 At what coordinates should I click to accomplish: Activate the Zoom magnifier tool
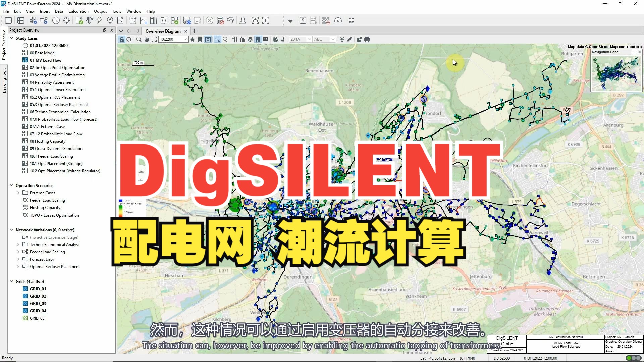point(139,39)
